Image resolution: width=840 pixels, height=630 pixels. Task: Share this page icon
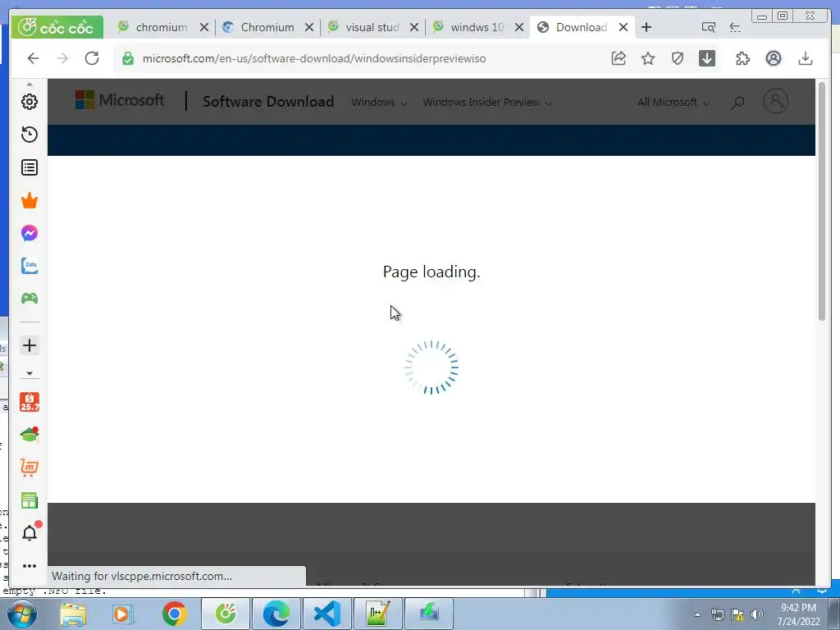pyautogui.click(x=619, y=58)
